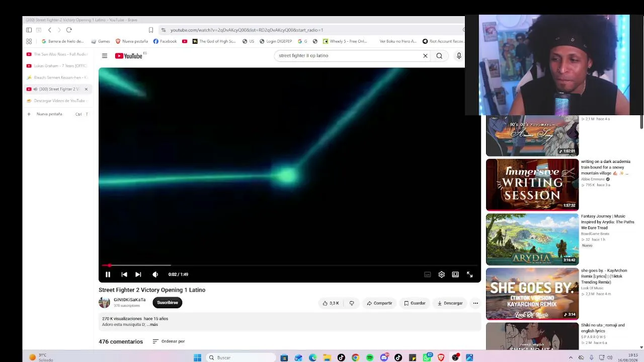
Task: Click the browser forward arrow
Action: pos(59,30)
